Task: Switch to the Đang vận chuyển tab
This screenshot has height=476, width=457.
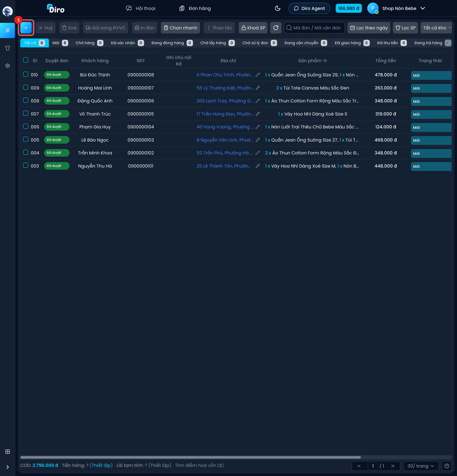Action: click(306, 43)
